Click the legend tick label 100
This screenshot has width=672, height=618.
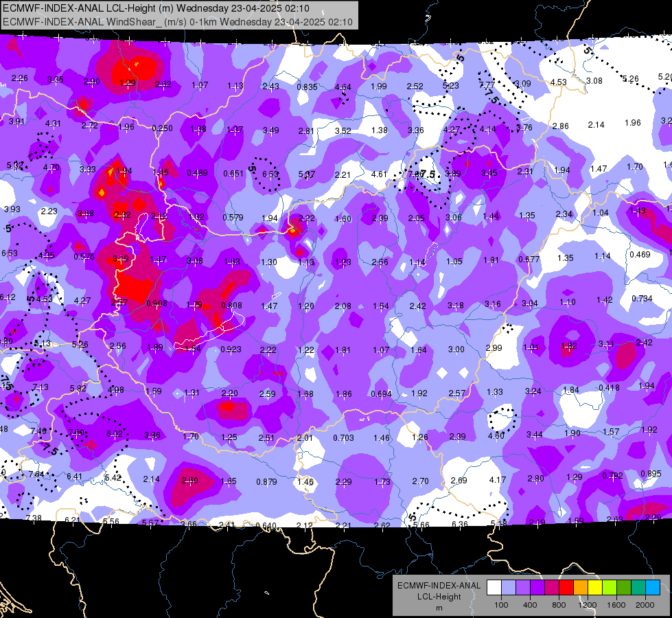coord(501,605)
